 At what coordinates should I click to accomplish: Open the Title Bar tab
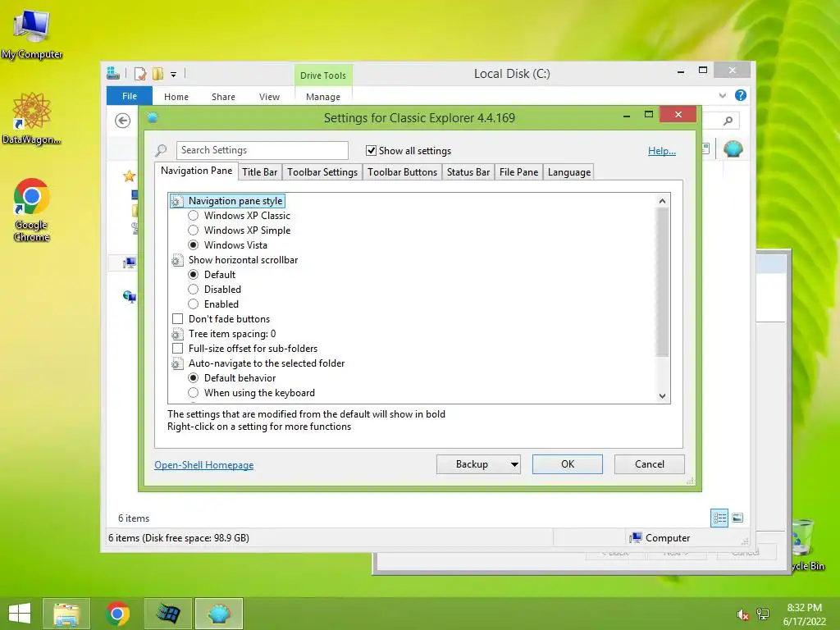259,172
